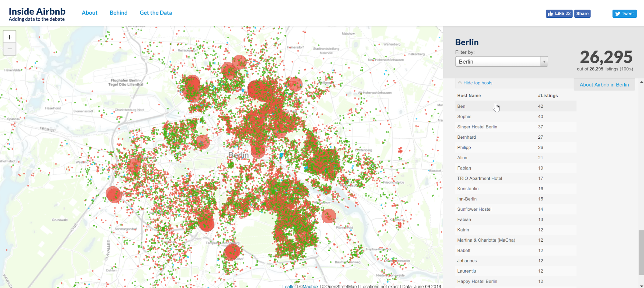Click the Berlin city label on map
Screen dimensions: 644x288
pos(238,155)
